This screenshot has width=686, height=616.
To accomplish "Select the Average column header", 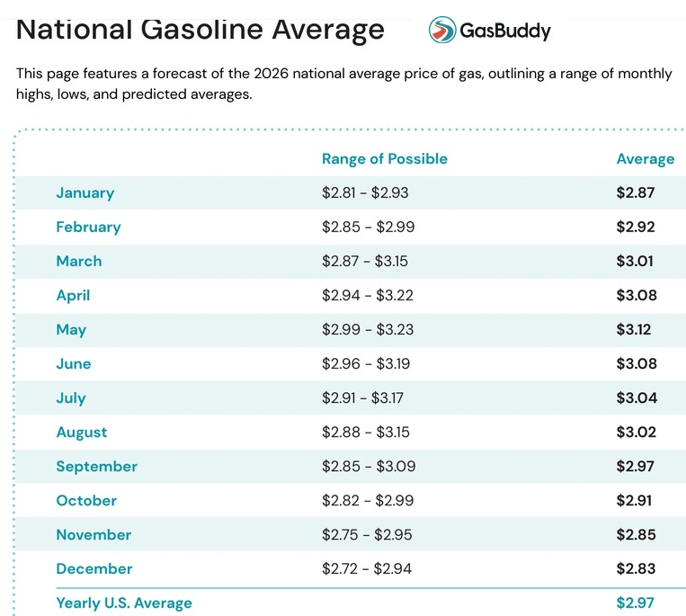I will click(x=645, y=159).
